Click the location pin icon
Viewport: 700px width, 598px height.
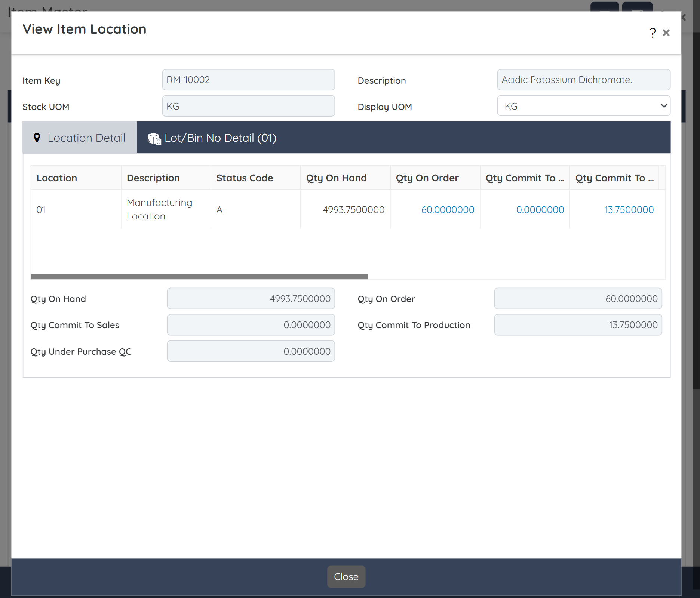click(37, 138)
